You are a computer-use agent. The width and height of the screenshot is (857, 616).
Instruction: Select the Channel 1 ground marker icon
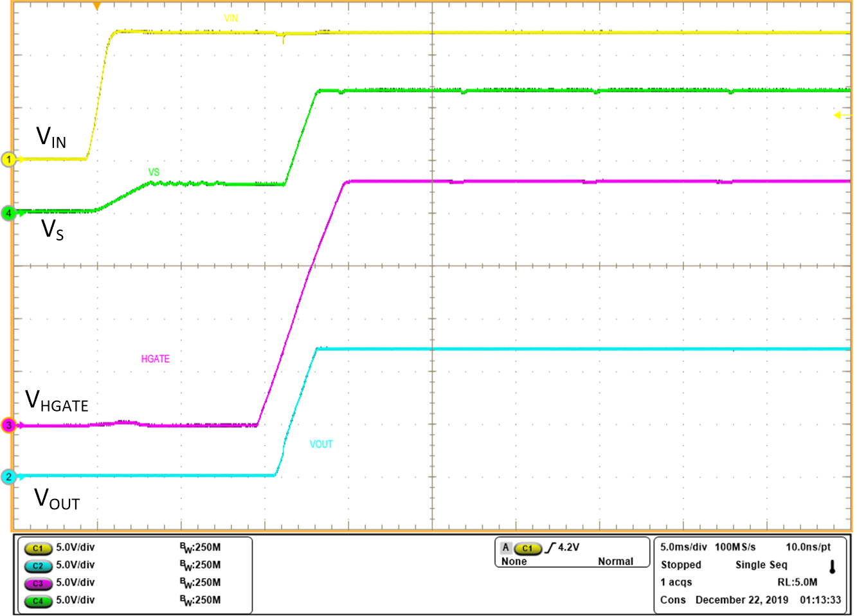click(7, 159)
